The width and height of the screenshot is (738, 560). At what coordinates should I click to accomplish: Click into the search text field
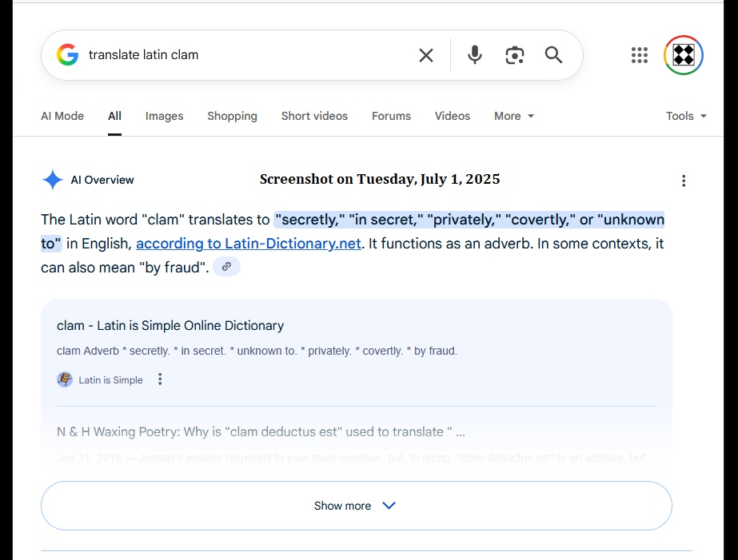(240, 55)
